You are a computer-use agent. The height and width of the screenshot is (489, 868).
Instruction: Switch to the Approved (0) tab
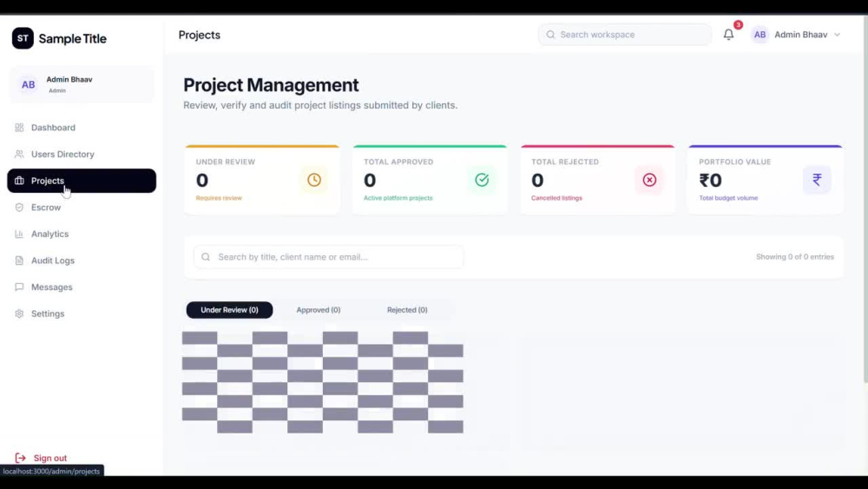(319, 310)
